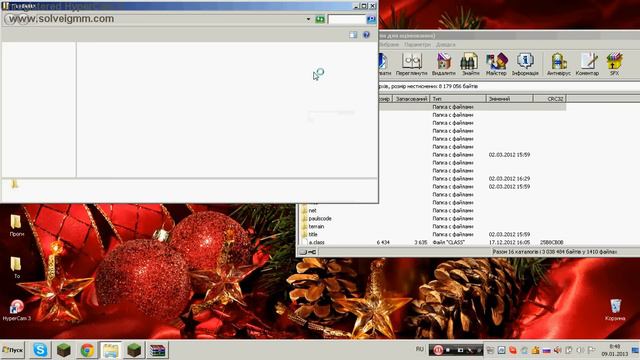Open the address bar history dropdown arrow
The image size is (640, 360).
[x=308, y=19]
